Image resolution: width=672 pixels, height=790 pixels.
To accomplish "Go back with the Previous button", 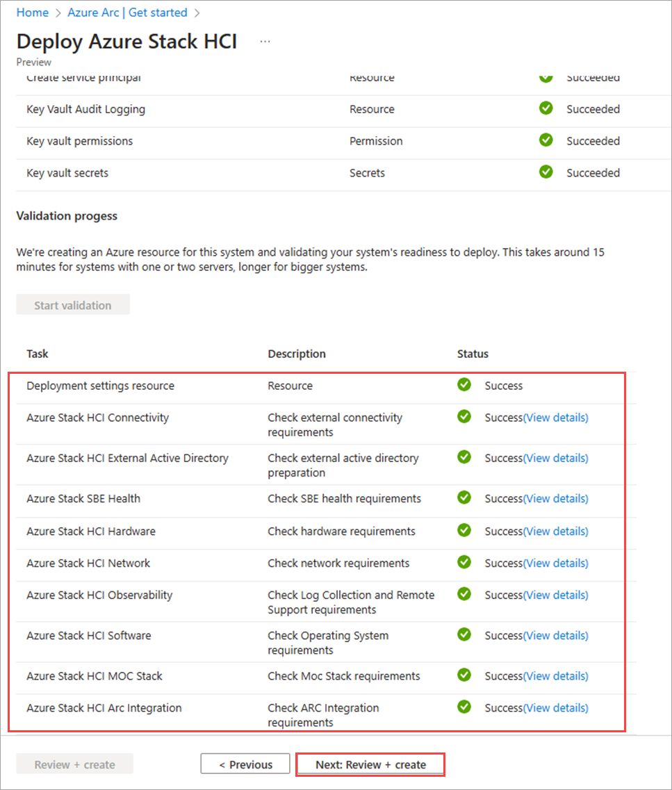I will tap(245, 764).
